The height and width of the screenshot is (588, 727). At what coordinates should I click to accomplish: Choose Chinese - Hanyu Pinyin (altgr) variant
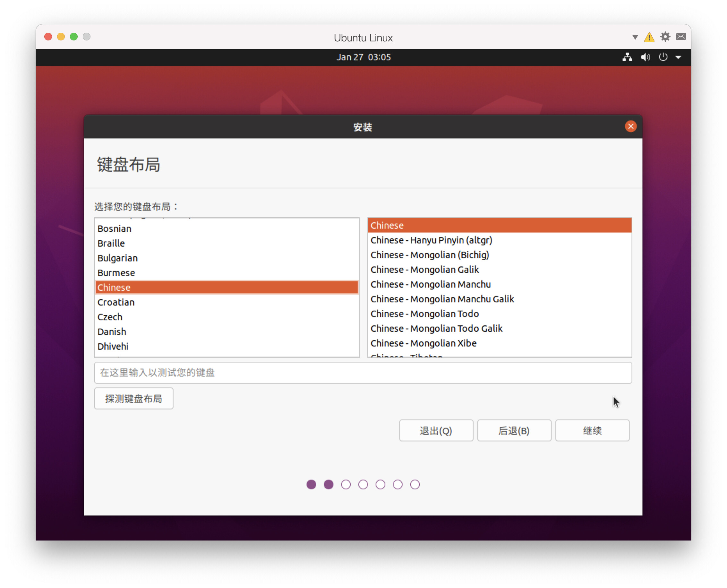(x=500, y=240)
